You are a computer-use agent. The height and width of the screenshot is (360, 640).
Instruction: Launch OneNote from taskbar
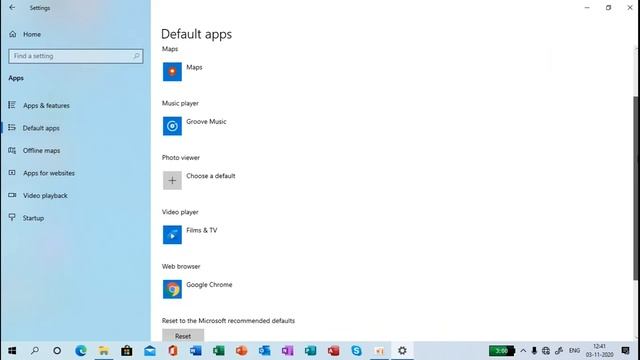click(x=287, y=351)
